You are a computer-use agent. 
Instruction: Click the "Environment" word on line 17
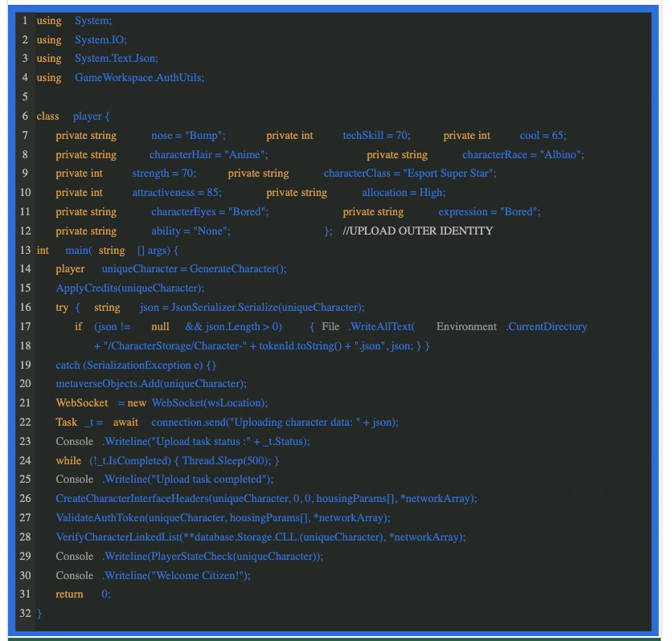[466, 326]
